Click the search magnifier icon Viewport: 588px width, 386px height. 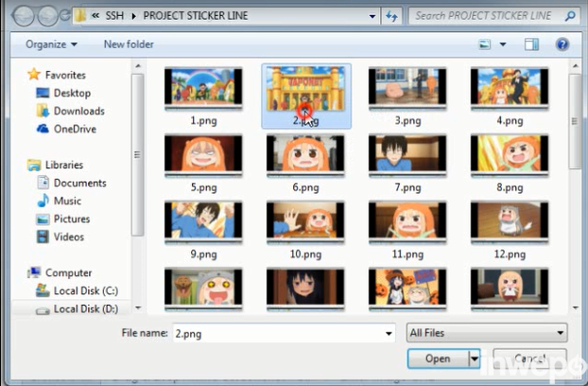click(570, 16)
